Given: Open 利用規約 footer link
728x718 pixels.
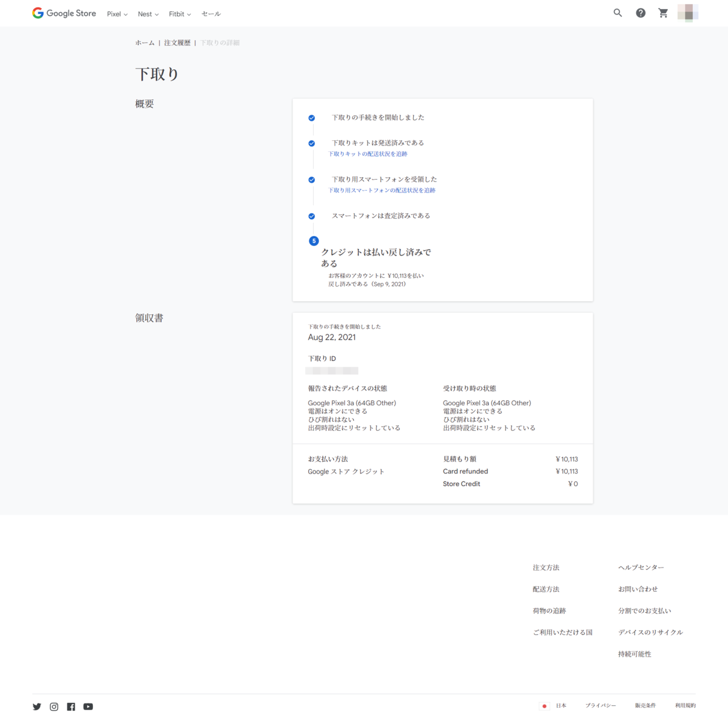Looking at the screenshot, I should click(x=686, y=706).
